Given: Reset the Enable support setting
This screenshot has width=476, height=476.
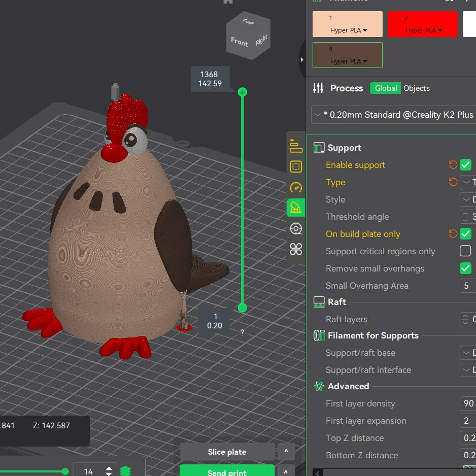Looking at the screenshot, I should point(453,165).
